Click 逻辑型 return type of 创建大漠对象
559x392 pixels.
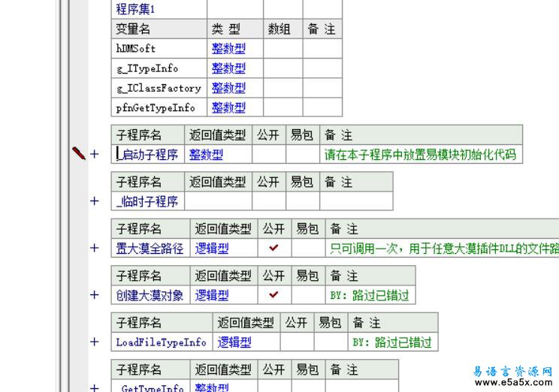click(x=212, y=295)
